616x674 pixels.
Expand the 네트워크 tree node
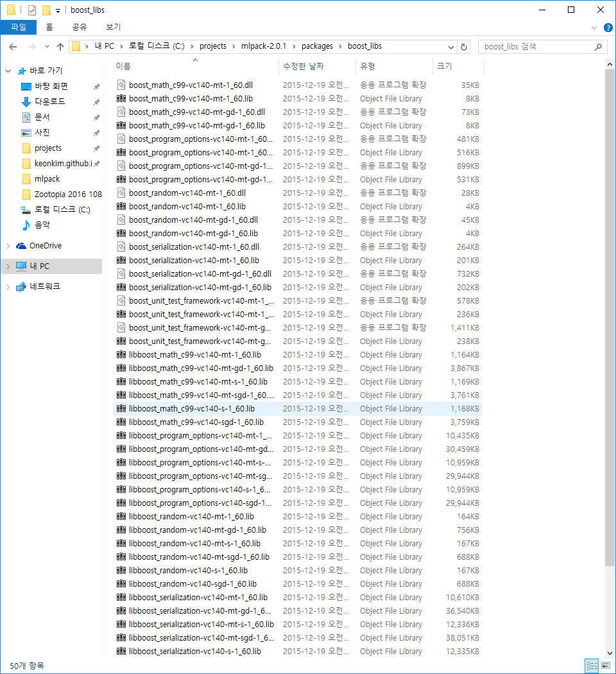pos(8,287)
